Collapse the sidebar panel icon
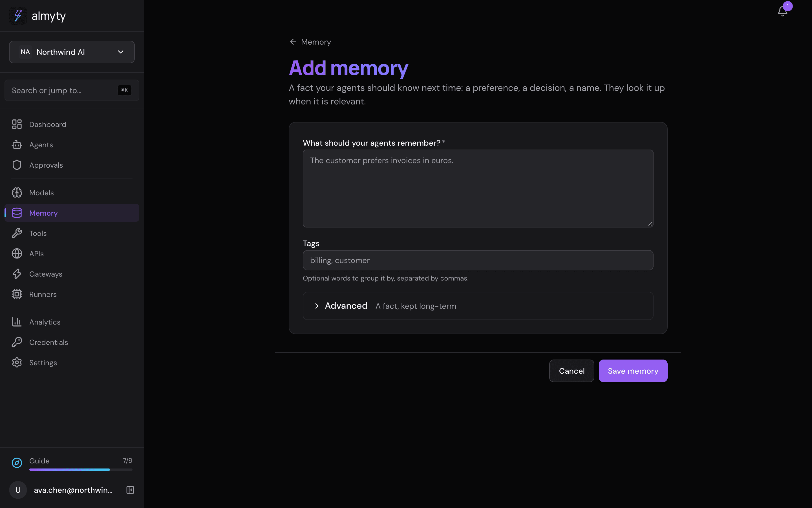The image size is (812, 508). [x=130, y=490]
